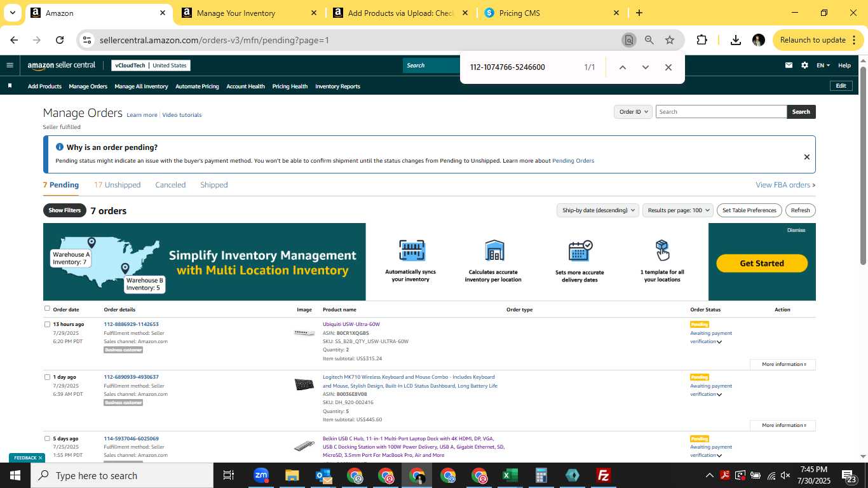The image size is (868, 488).
Task: Expand More information for Logitech order
Action: (x=783, y=425)
